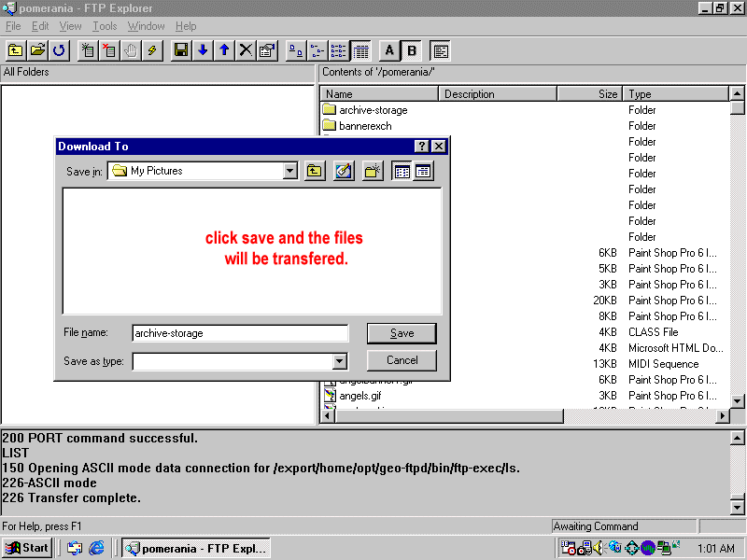This screenshot has width=747, height=560.
Task: Create new folder in Download To dialog
Action: (x=373, y=171)
